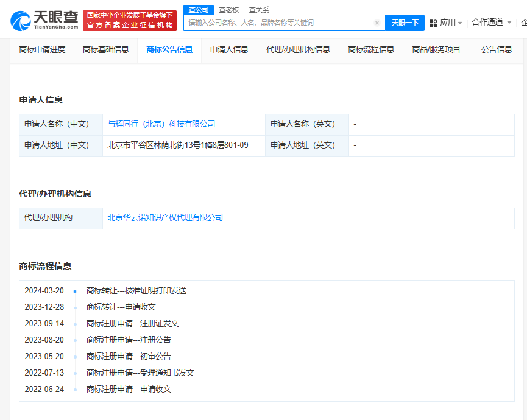Open the 公告信息 tab
This screenshot has width=527, height=420.
tap(497, 49)
